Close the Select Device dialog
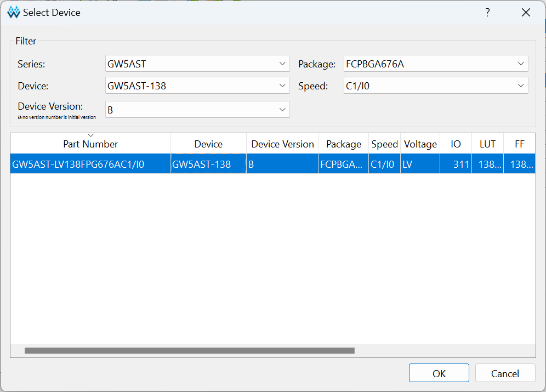Image resolution: width=546 pixels, height=392 pixels. click(526, 13)
